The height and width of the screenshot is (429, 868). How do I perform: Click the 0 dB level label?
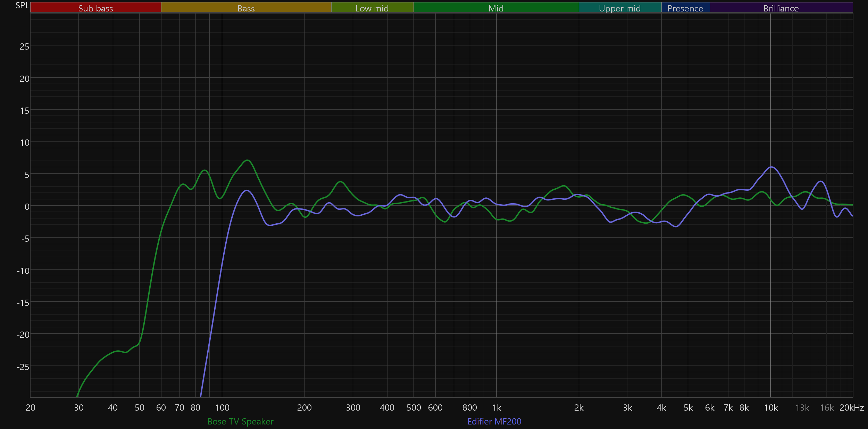[27, 207]
